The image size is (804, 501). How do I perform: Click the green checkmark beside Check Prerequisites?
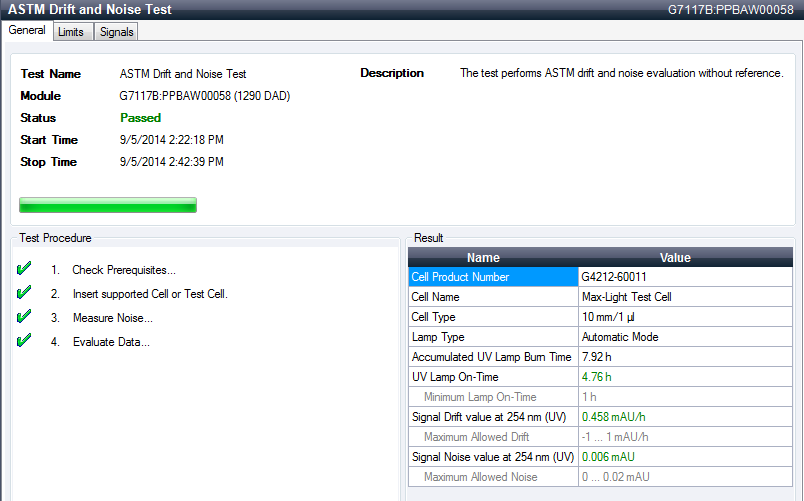25,269
